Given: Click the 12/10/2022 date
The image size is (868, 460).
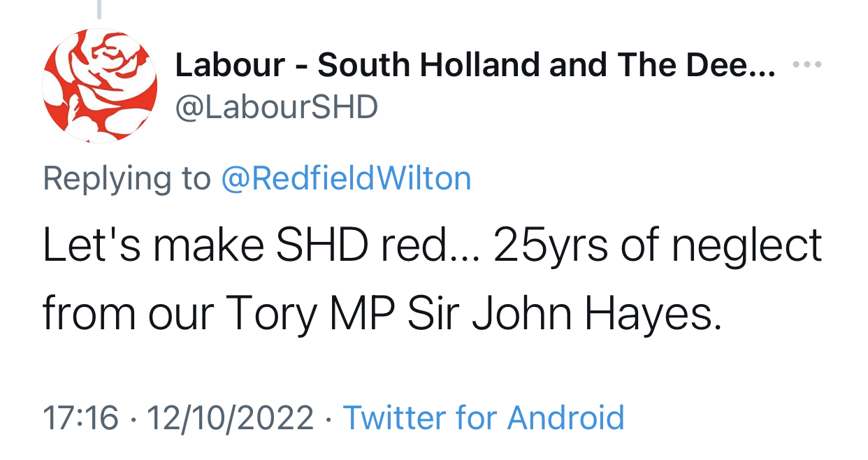Looking at the screenshot, I should click(231, 418).
